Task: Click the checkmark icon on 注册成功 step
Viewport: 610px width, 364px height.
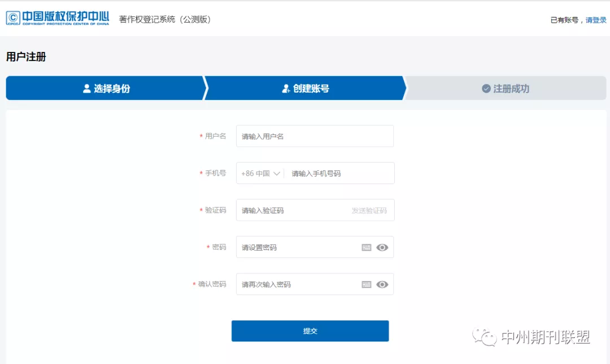Action: point(486,87)
